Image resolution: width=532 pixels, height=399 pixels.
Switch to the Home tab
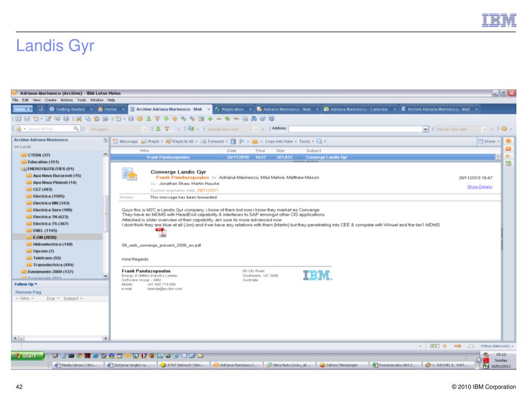111,109
